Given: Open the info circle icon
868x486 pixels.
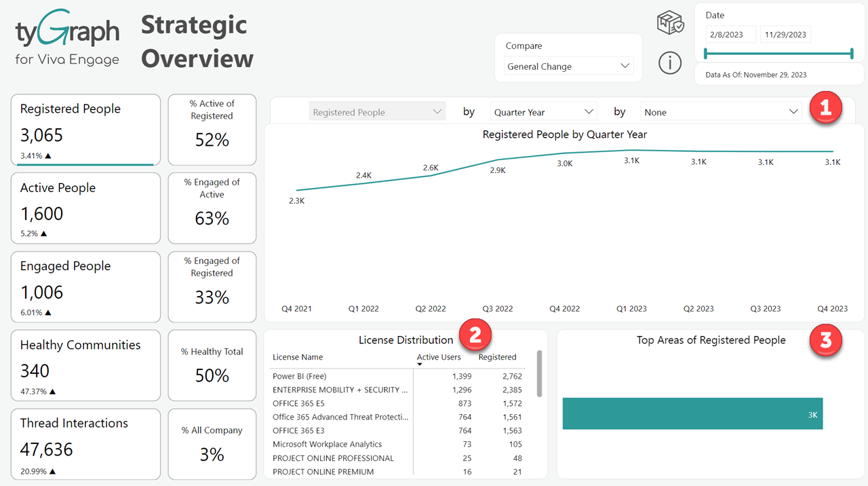Looking at the screenshot, I should [x=670, y=63].
